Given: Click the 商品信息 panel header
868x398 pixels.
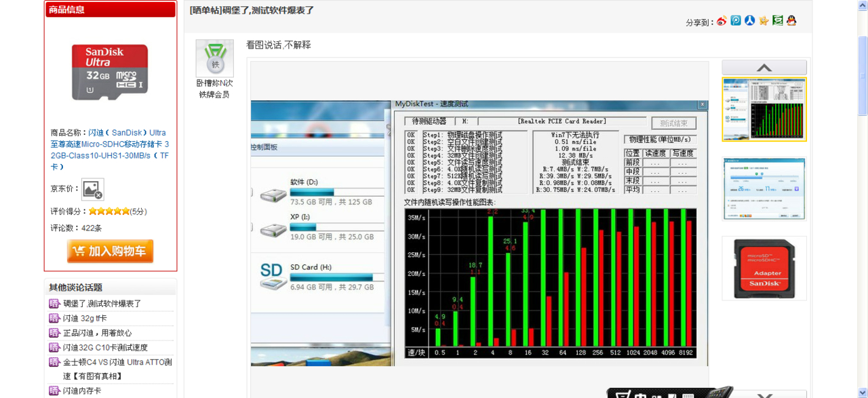Looking at the screenshot, I should (x=111, y=9).
